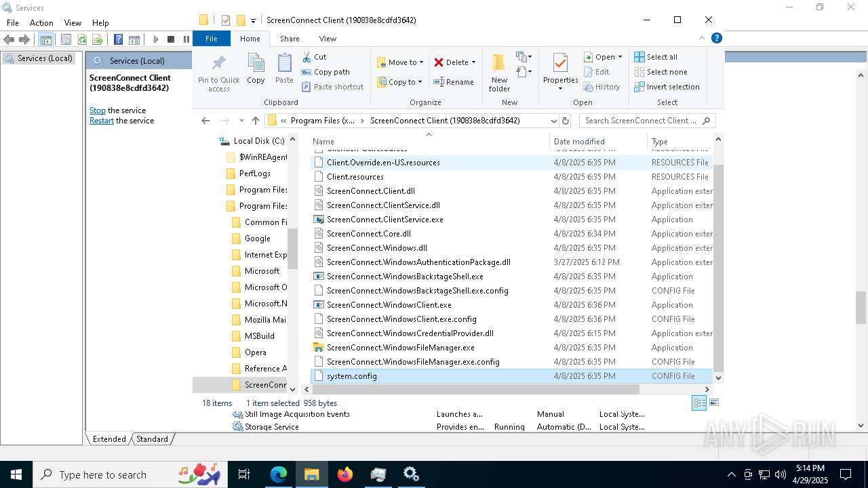Create a New folder from the ribbon
The image size is (868, 488).
pyautogui.click(x=499, y=73)
